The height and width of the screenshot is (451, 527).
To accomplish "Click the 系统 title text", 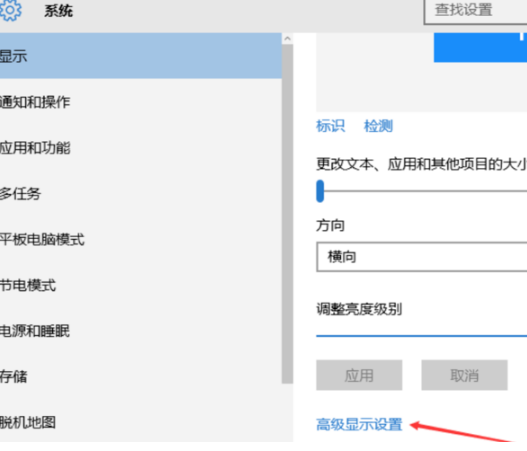I will coord(58,11).
